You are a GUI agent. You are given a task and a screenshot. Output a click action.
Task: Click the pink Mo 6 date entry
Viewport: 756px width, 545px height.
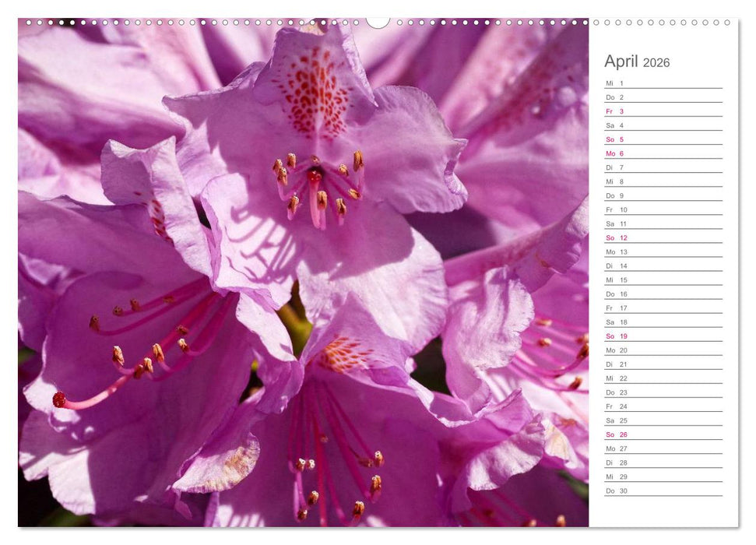[615, 153]
